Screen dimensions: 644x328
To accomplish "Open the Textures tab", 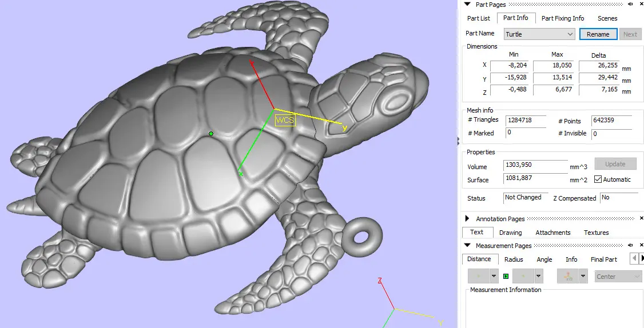I will click(x=597, y=233).
